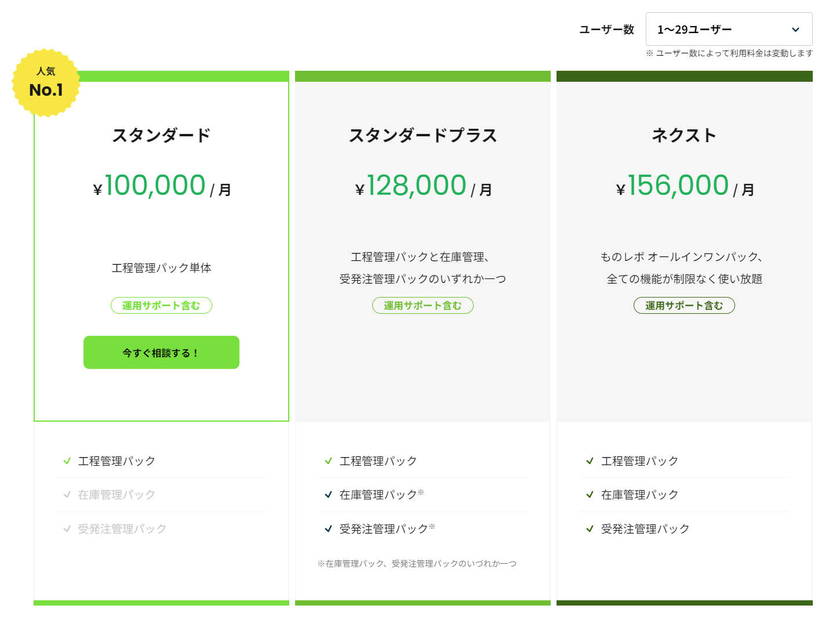Click the dropdown chevron arrow for user count
840x627 pixels.
coord(795,30)
